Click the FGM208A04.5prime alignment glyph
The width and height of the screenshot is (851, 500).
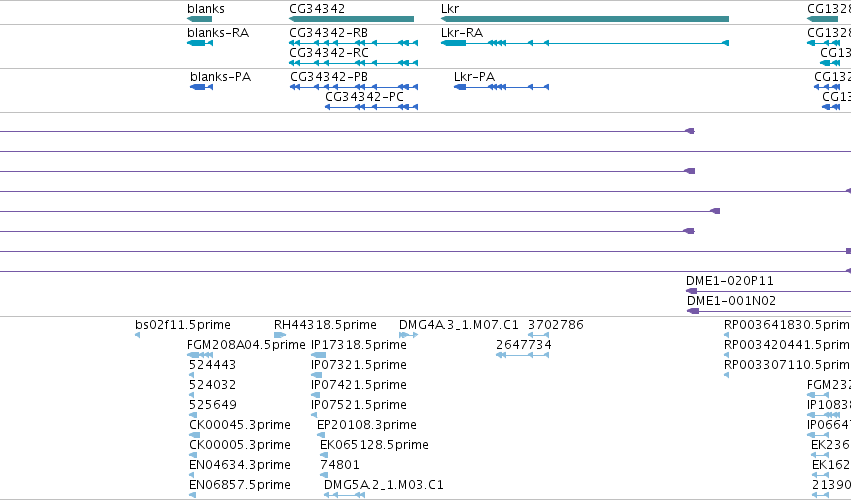pyautogui.click(x=200, y=355)
